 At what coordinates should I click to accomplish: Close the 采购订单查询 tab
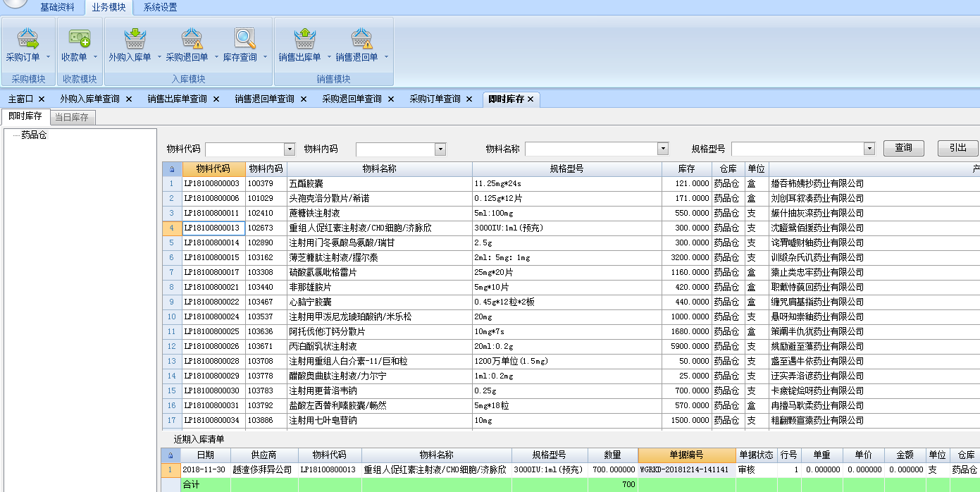(469, 99)
